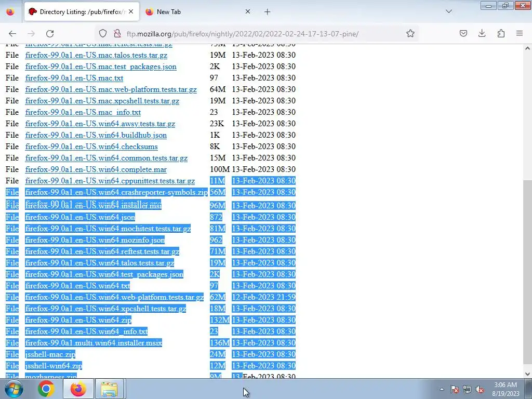Open the taskbar clock and date
Viewport: 532px width, 399px height.
(x=506, y=389)
